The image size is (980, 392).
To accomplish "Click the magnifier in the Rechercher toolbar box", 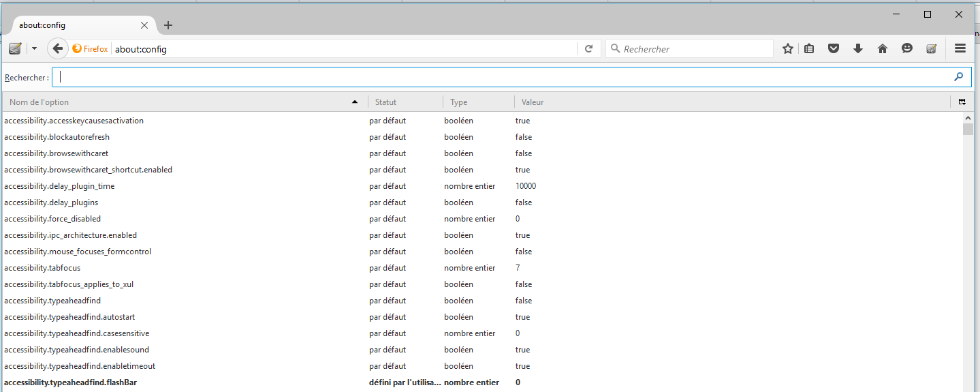I will pos(615,48).
